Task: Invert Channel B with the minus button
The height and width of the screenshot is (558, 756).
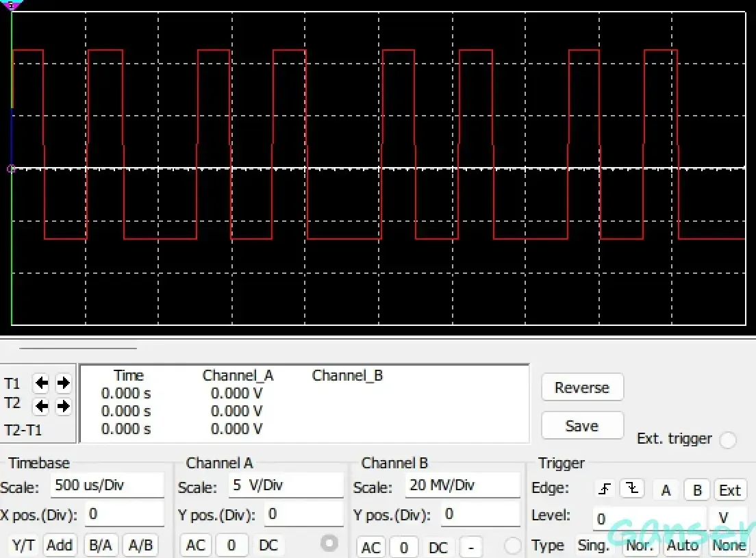Action: (x=470, y=547)
